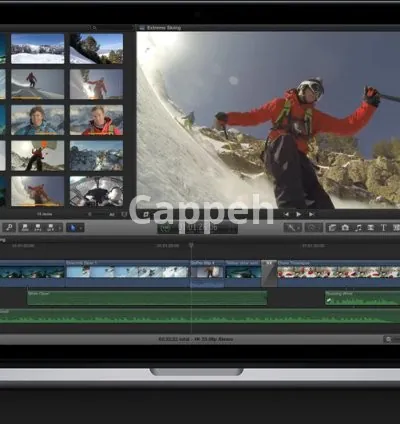Screen dimensions: 400x424
Task: Select the transition between timeline clips
Action: [269, 273]
